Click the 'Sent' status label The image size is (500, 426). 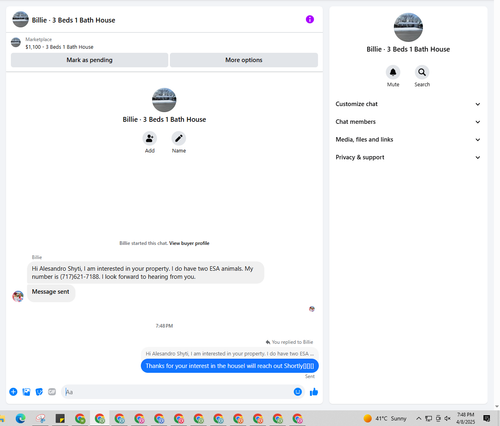click(310, 376)
